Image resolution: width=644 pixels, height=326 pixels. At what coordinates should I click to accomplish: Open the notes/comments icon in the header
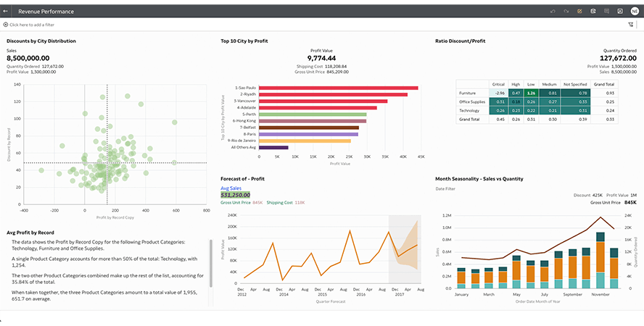(606, 11)
